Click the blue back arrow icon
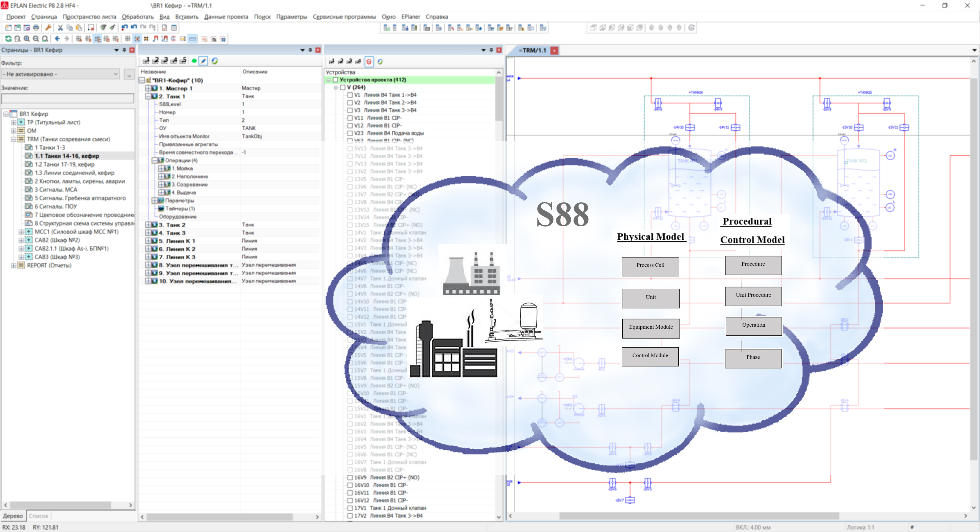The image size is (980, 532). click(57, 39)
